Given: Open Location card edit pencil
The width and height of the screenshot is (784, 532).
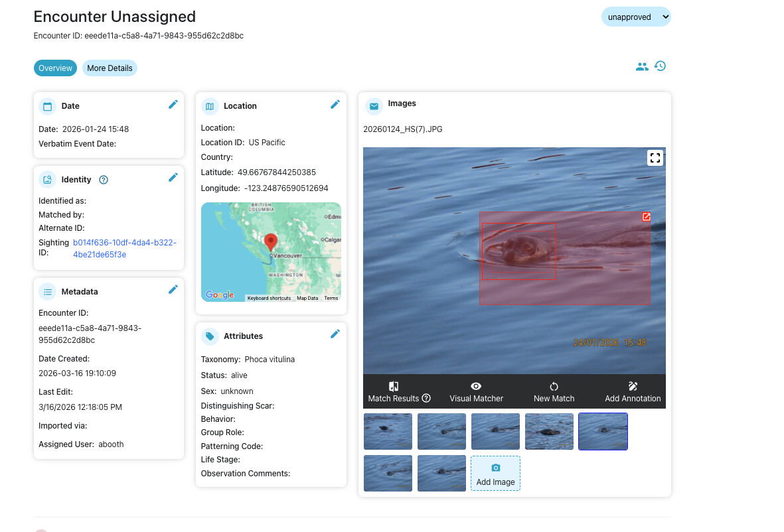Looking at the screenshot, I should (335, 104).
